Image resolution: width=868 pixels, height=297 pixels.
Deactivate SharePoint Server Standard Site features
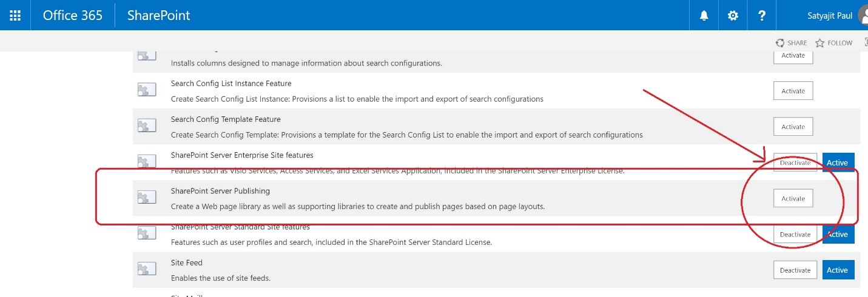(795, 234)
